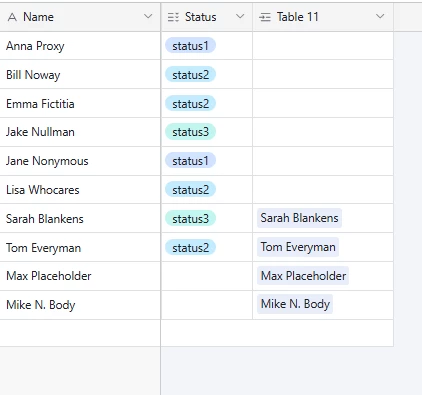The height and width of the screenshot is (395, 422).
Task: Click the empty Status cell for Mike N. Body
Action: coord(207,305)
